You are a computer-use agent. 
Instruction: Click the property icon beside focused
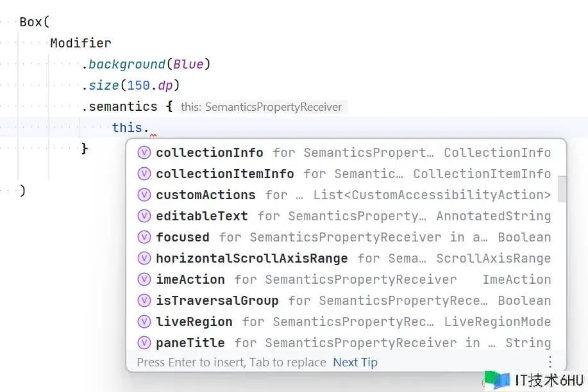pos(144,237)
